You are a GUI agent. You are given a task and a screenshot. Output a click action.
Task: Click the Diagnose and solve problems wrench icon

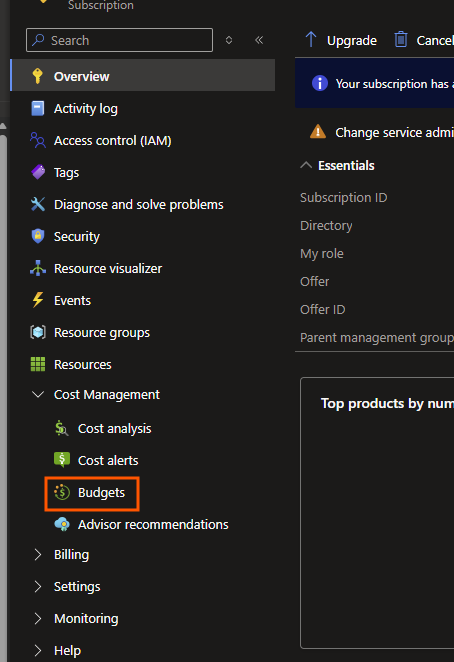tap(38, 204)
